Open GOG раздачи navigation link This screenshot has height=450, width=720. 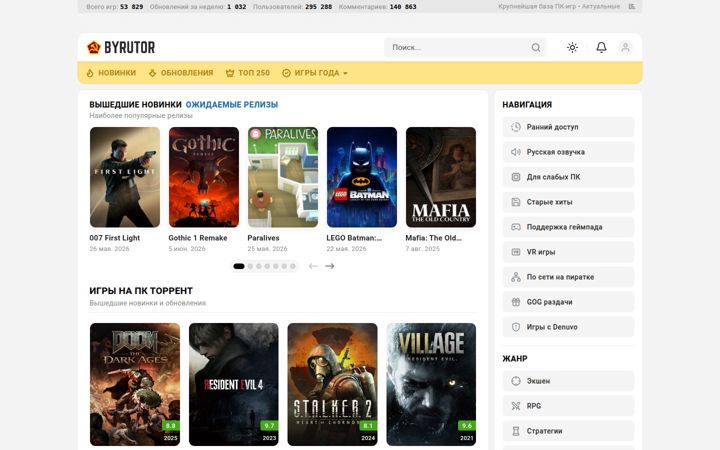pos(568,302)
